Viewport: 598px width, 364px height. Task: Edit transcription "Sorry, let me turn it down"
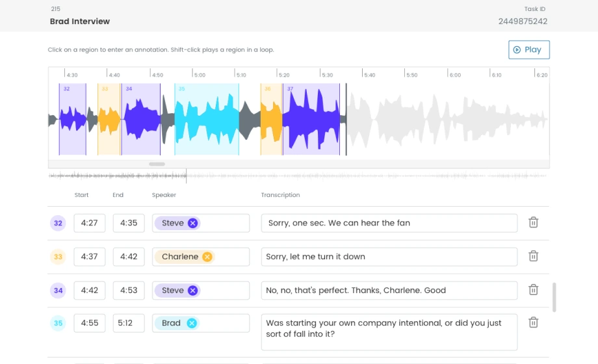(x=389, y=257)
